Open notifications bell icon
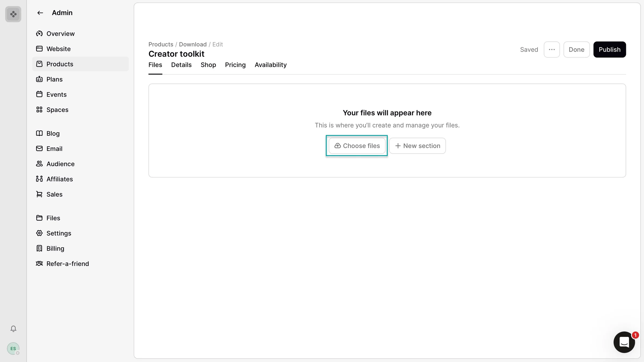The width and height of the screenshot is (644, 362). 13,329
